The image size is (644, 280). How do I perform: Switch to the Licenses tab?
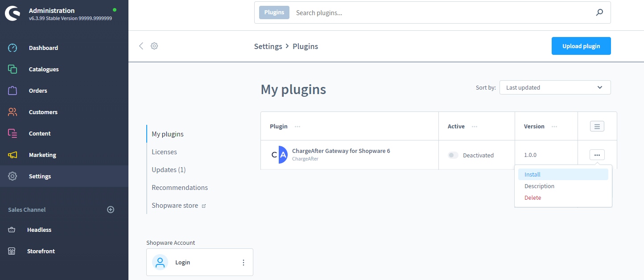(x=164, y=152)
